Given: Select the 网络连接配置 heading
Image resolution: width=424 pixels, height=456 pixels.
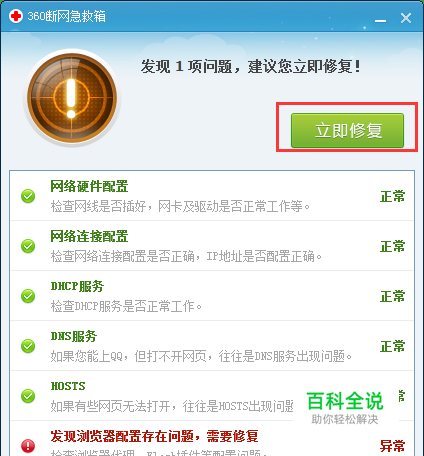Looking at the screenshot, I should coord(89,236).
